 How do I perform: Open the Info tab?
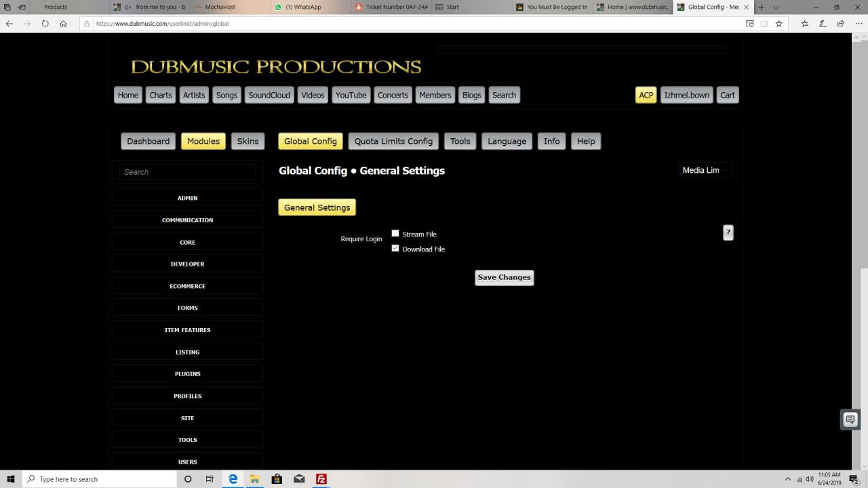pyautogui.click(x=552, y=141)
